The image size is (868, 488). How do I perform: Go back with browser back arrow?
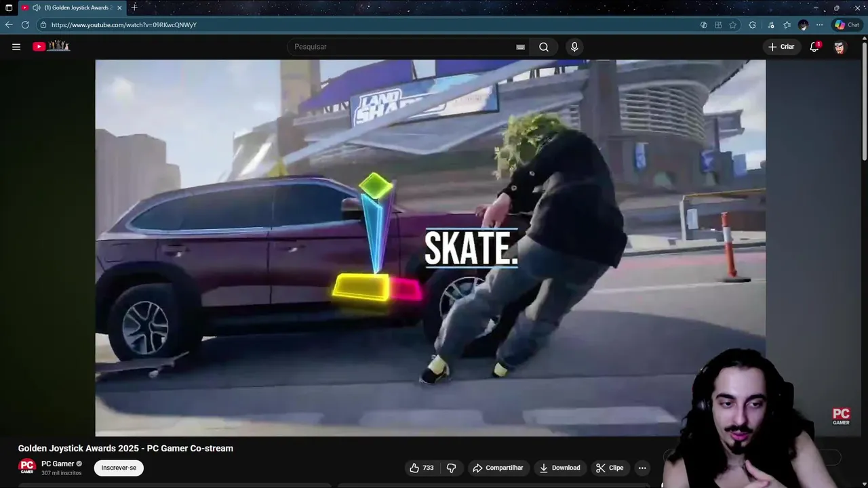pyautogui.click(x=9, y=25)
